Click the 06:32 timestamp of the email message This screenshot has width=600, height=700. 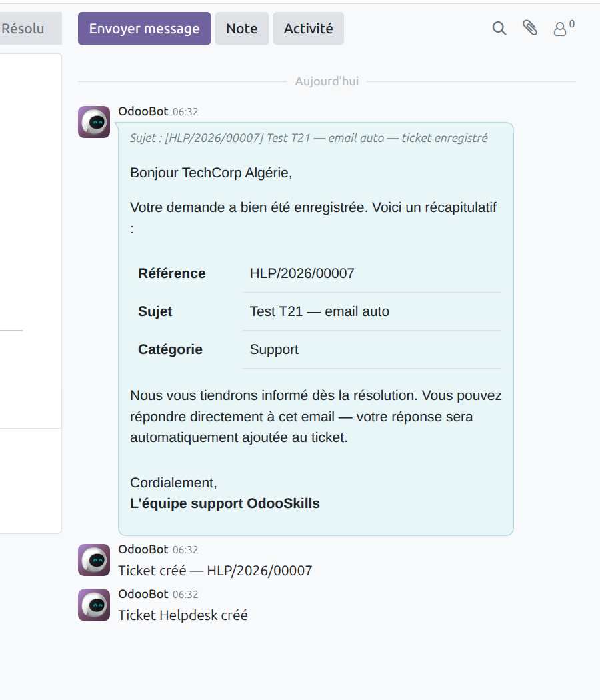(184, 111)
